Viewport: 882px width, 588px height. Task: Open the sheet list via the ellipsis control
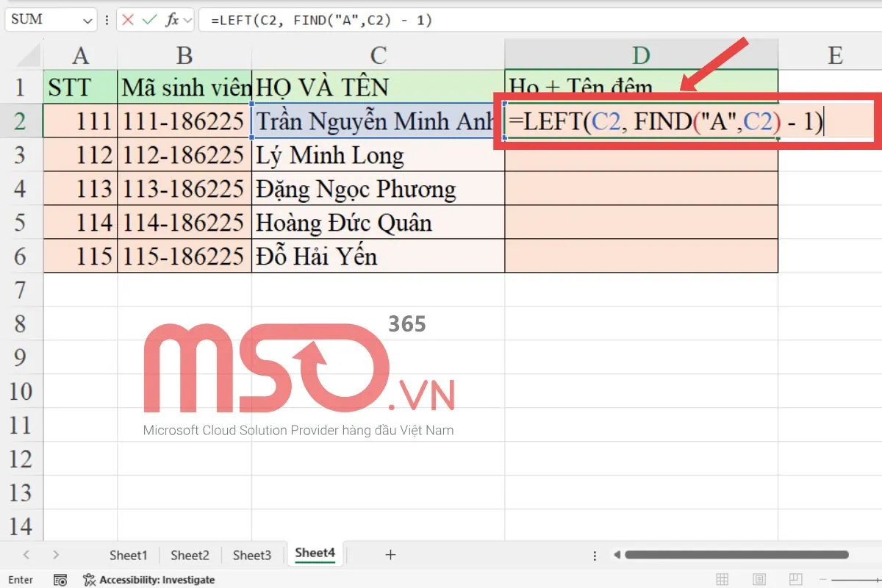pyautogui.click(x=593, y=555)
